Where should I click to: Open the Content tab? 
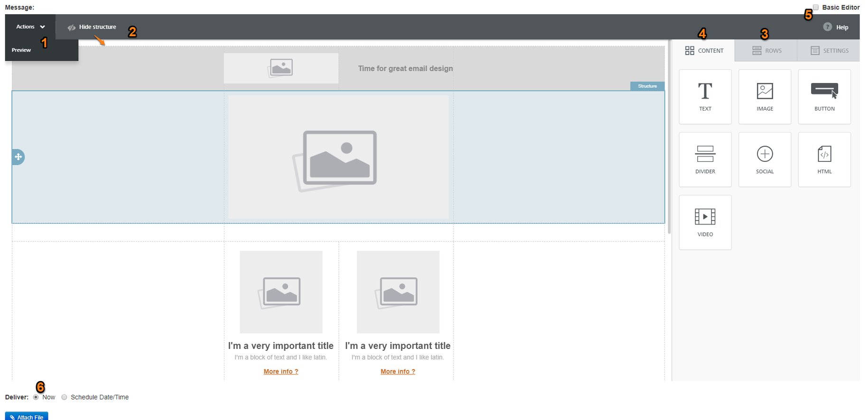704,51
